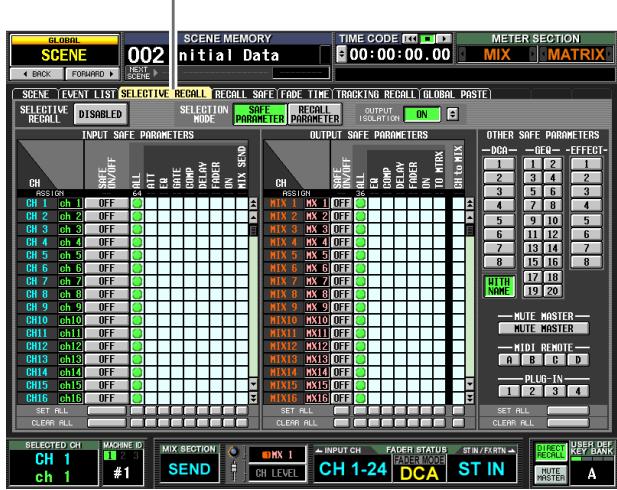Open the MATRIX meter selector
The width and height of the screenshot is (617, 490).
tap(576, 54)
